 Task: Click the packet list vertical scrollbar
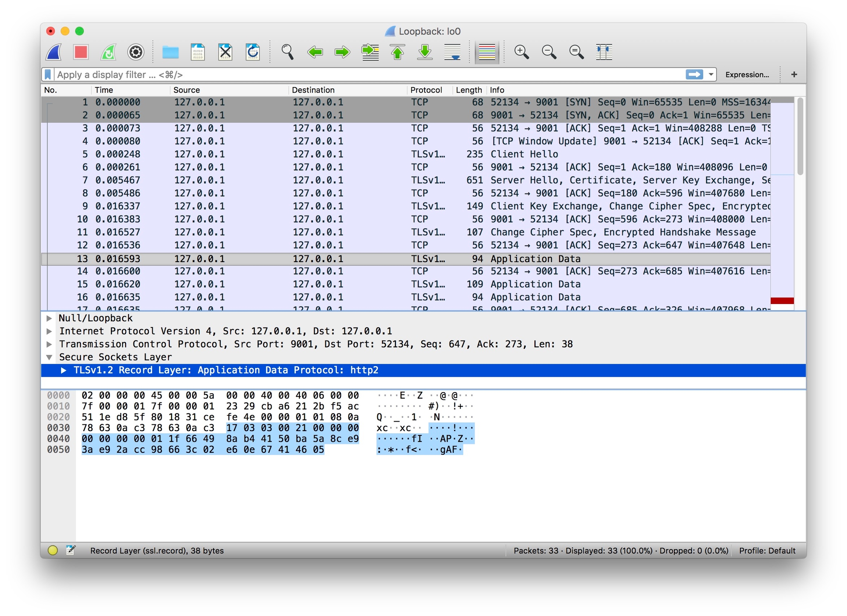coord(800,136)
